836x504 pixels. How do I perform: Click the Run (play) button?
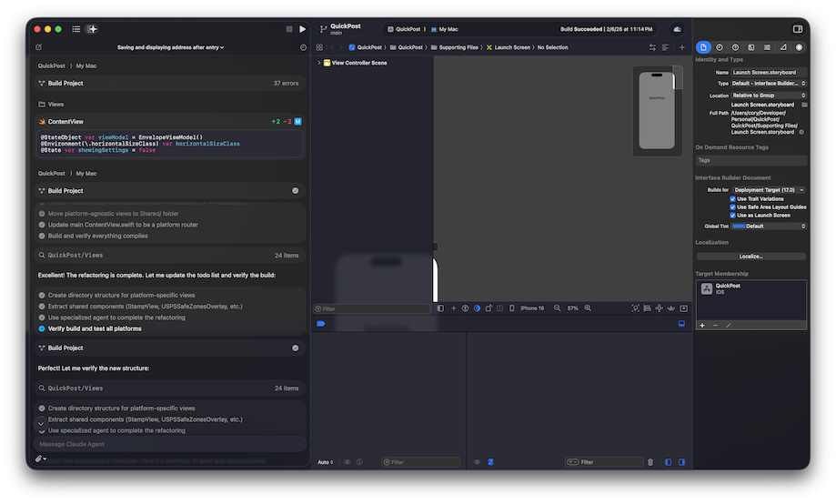coord(303,29)
